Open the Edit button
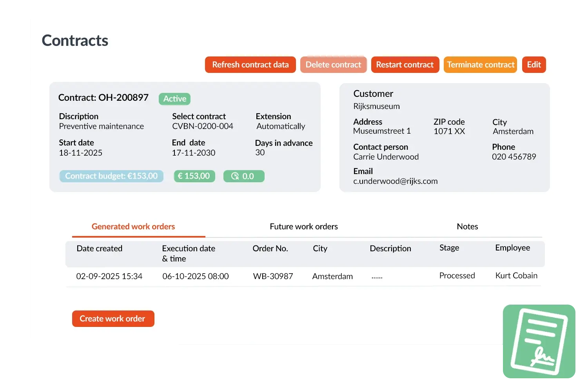Image resolution: width=588 pixels, height=392 pixels. pos(534,65)
